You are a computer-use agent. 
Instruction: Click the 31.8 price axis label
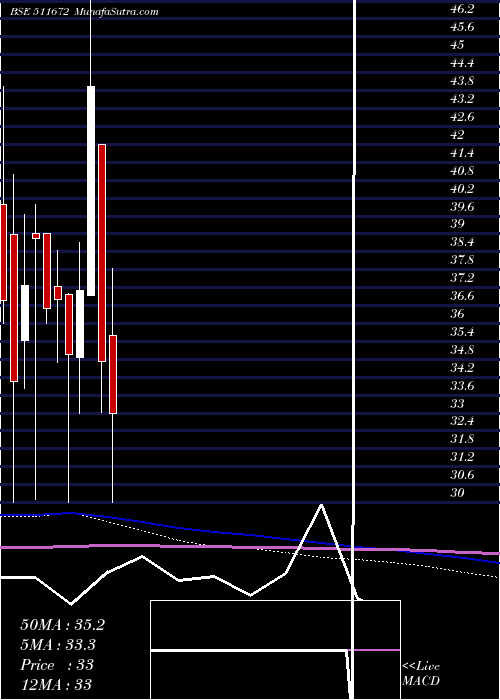462,439
